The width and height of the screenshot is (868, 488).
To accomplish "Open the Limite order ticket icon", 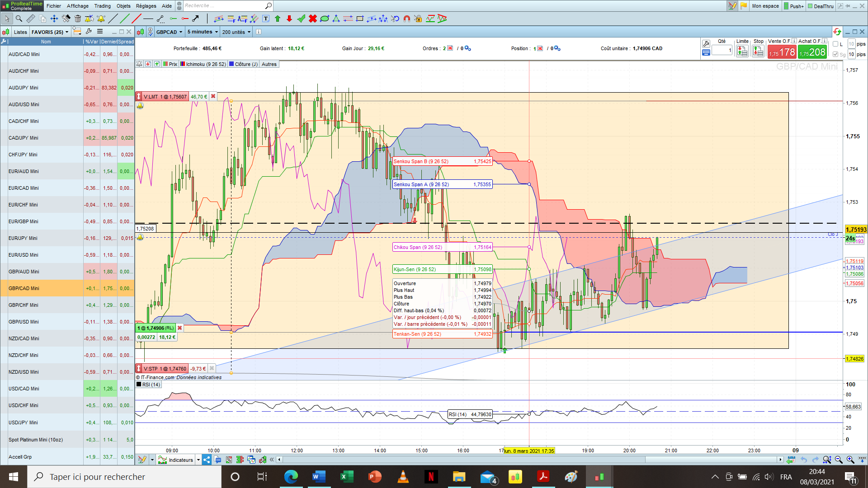I will point(742,52).
